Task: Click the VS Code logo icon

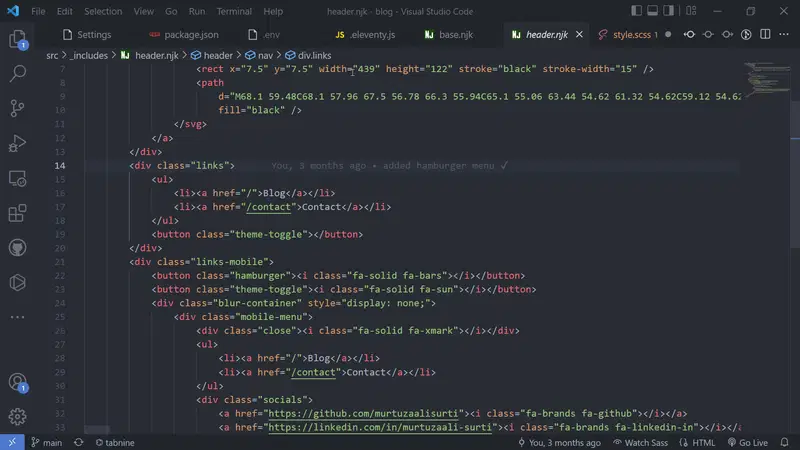Action: point(13,11)
